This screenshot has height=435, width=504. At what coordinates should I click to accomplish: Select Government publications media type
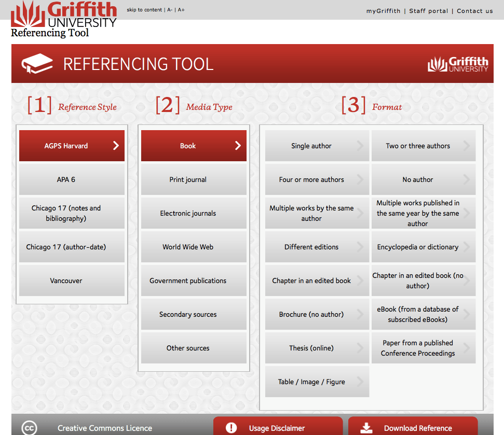[194, 280]
